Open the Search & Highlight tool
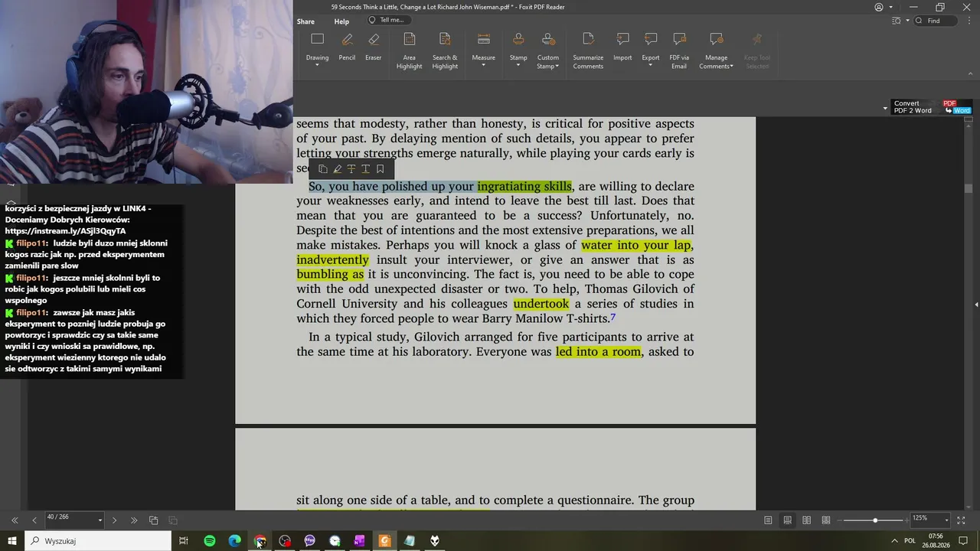Screen dimensions: 980x551 click(x=445, y=51)
